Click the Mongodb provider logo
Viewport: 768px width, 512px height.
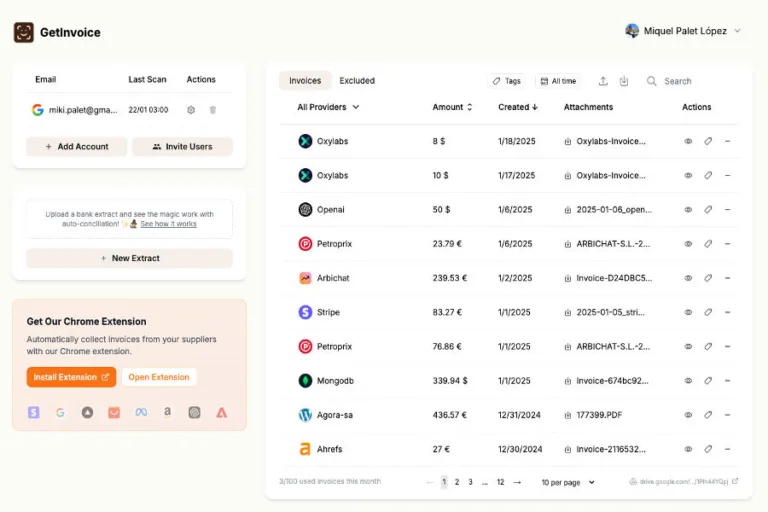[305, 381]
